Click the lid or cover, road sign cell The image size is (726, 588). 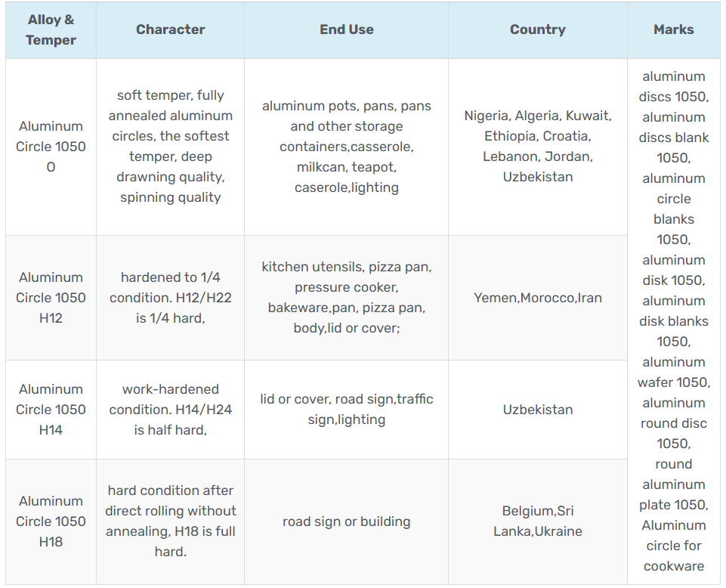click(x=346, y=410)
